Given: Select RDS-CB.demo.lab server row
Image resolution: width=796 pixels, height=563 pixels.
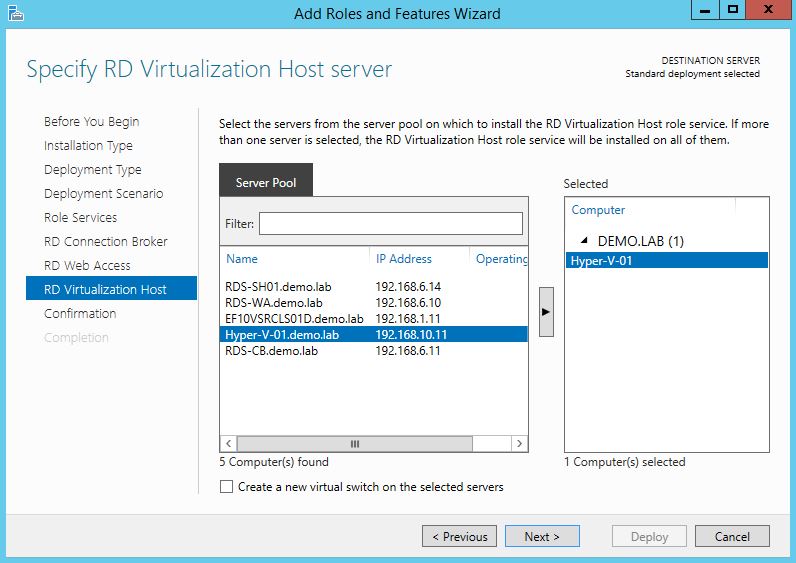Looking at the screenshot, I should click(x=272, y=351).
